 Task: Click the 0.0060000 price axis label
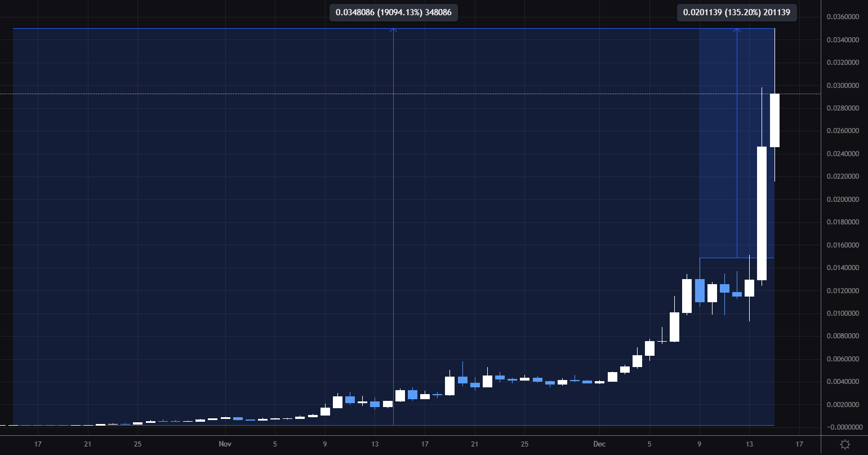coord(842,359)
